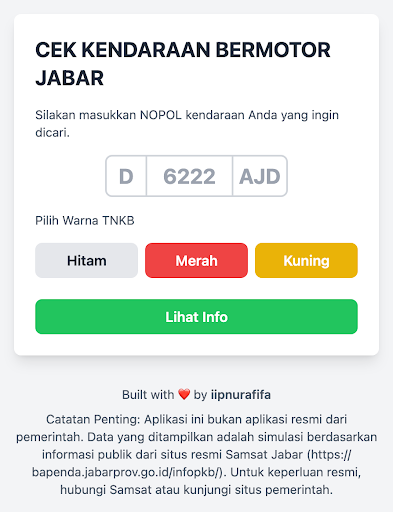Focus the plate suffix field showing AJD
The width and height of the screenshot is (393, 512).
tap(260, 176)
